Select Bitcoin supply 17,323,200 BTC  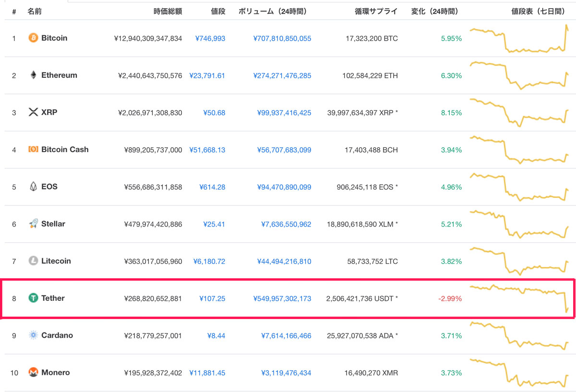(x=372, y=38)
